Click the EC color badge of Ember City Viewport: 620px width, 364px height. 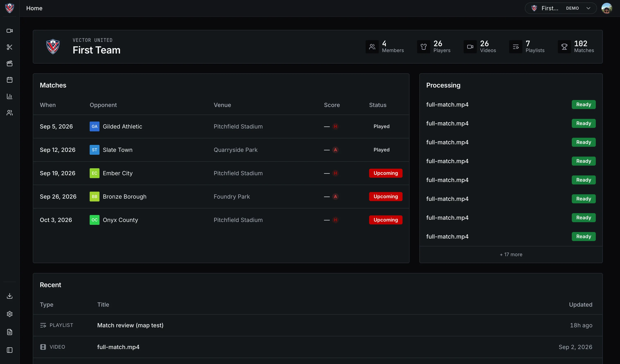click(94, 173)
